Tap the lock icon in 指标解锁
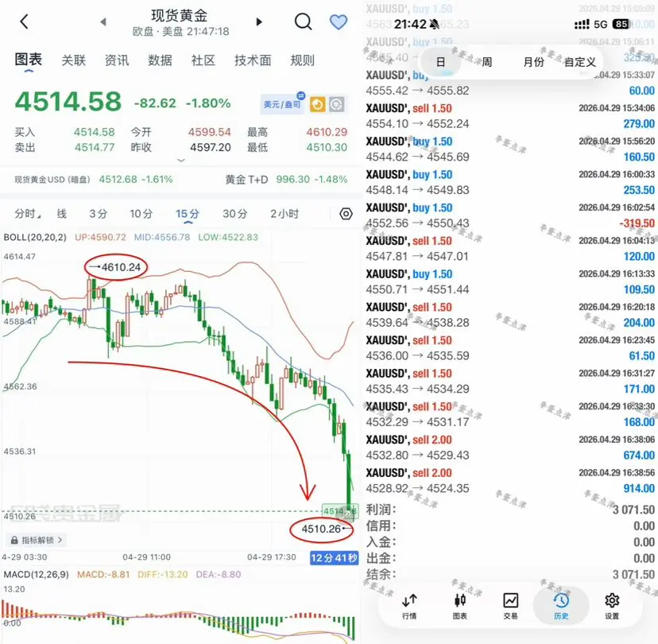This screenshot has height=644, width=658. [x=14, y=541]
